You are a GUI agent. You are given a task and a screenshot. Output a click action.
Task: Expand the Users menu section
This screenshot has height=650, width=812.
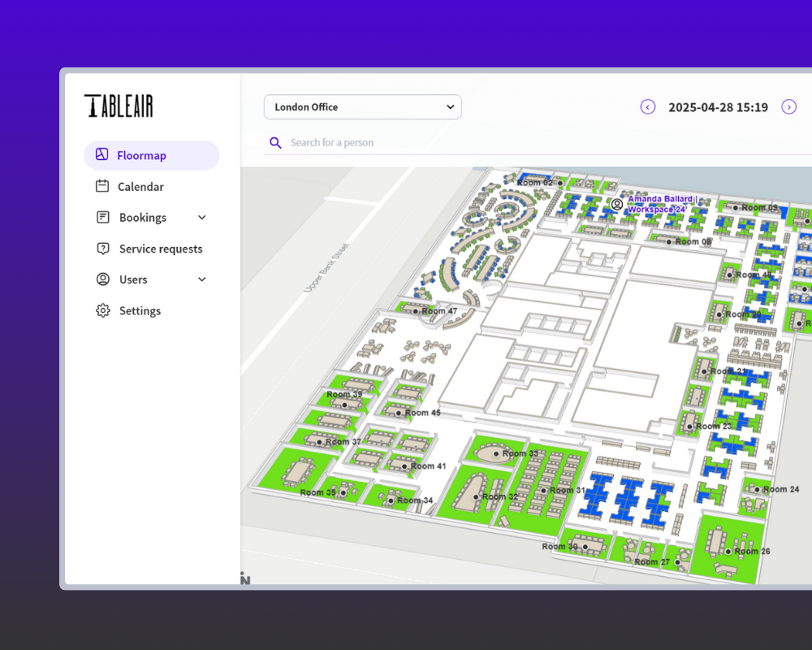click(201, 279)
